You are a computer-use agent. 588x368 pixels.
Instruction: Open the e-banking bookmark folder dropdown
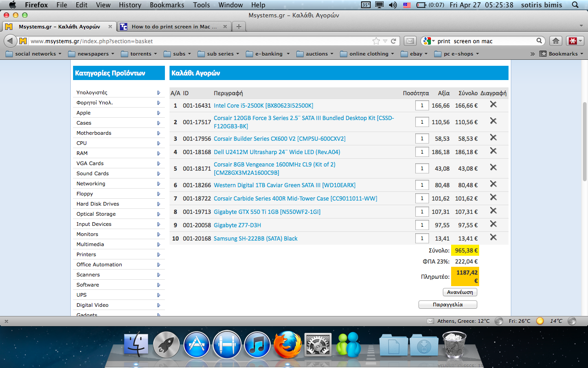(x=268, y=54)
